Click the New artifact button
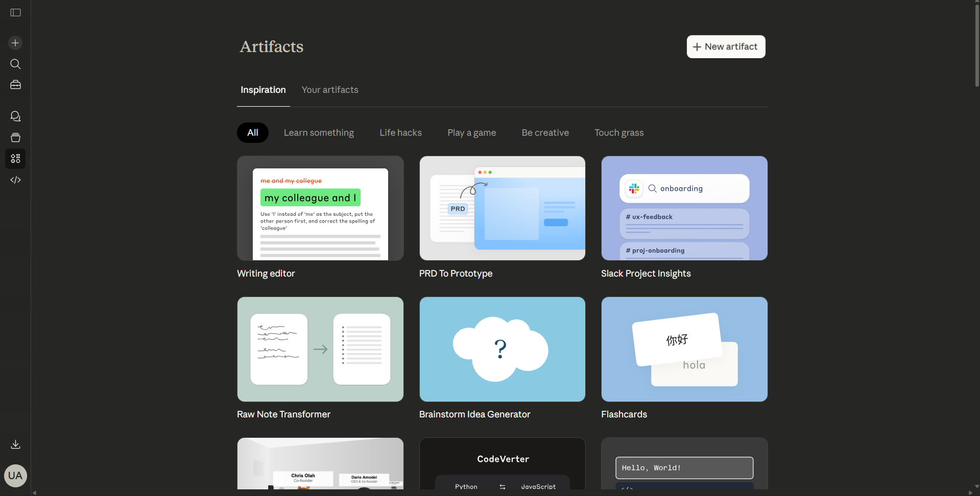 [726, 47]
